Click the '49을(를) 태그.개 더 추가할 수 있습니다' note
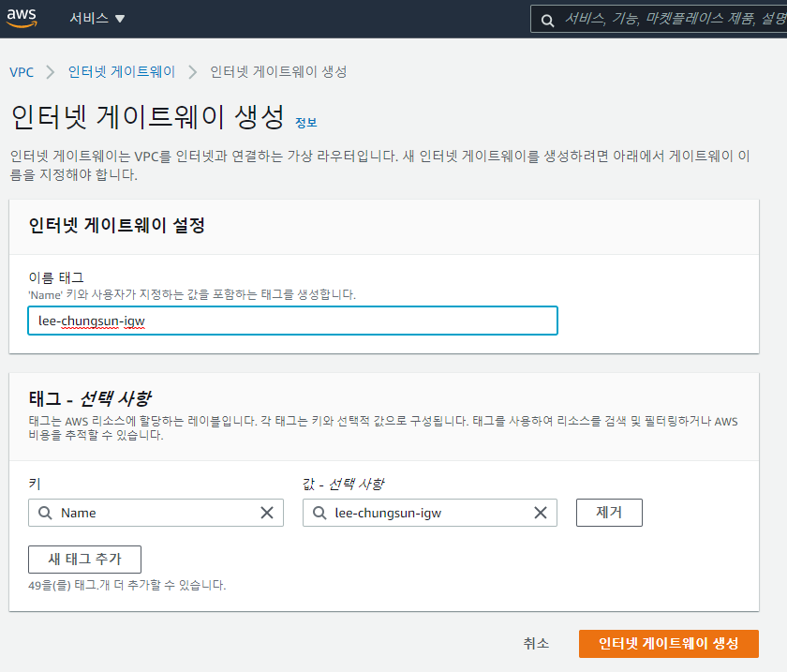The height and width of the screenshot is (672, 787). tap(127, 585)
